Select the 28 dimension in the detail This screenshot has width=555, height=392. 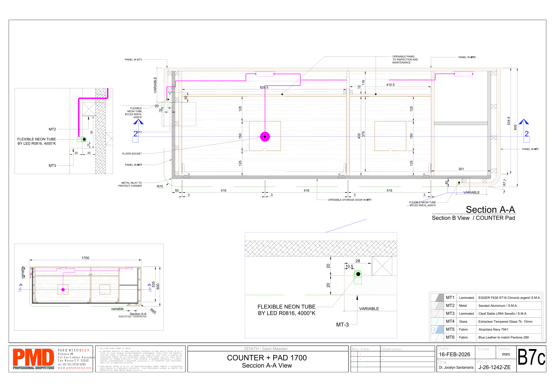(x=358, y=261)
